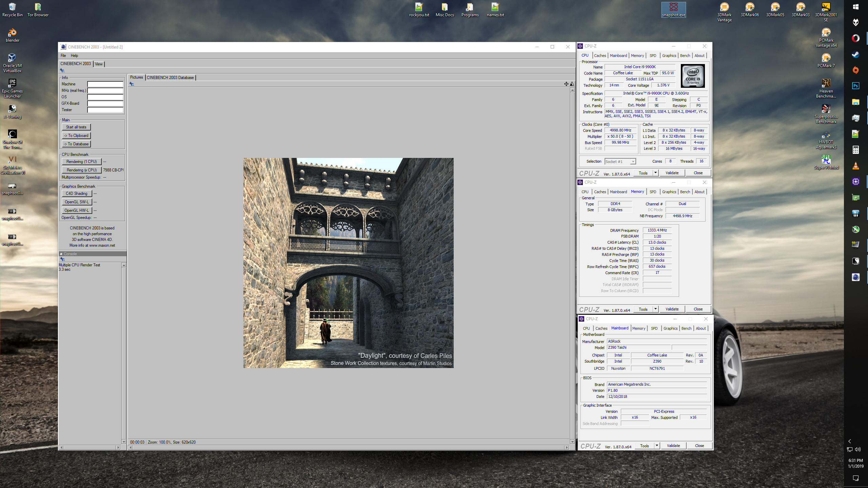Image resolution: width=868 pixels, height=488 pixels.
Task: Select the Super Pi Mod desktop icon
Action: [826, 162]
